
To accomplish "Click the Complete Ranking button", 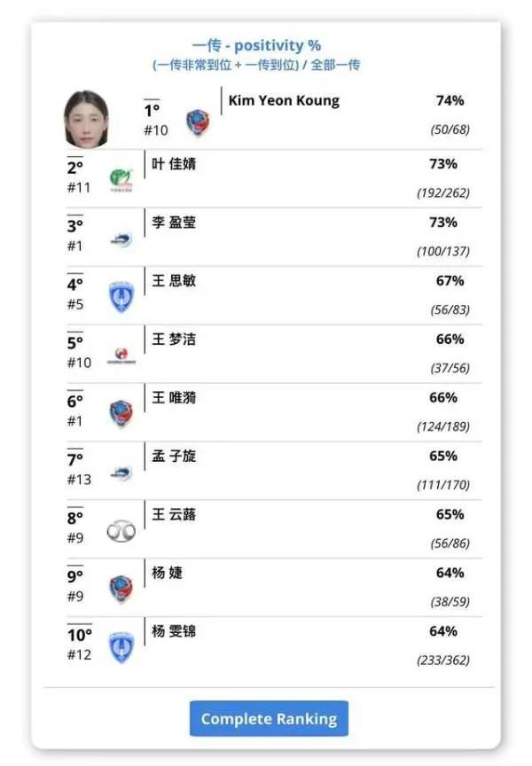I will [269, 719].
